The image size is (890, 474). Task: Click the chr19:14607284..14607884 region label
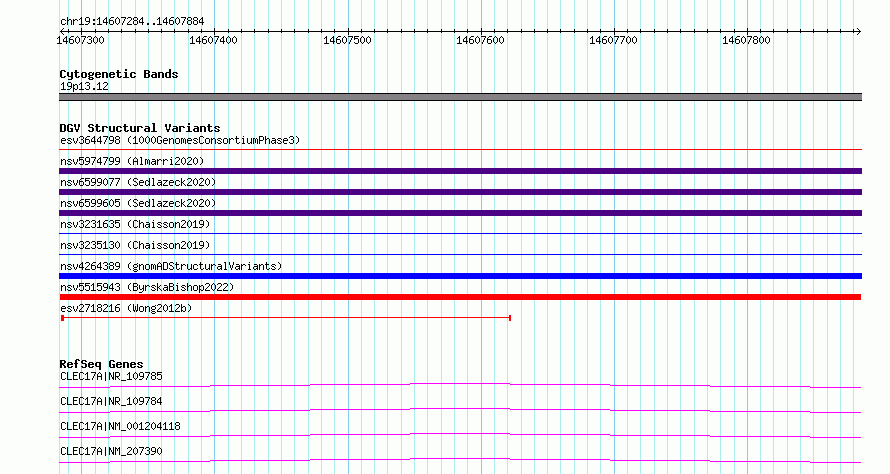132,22
